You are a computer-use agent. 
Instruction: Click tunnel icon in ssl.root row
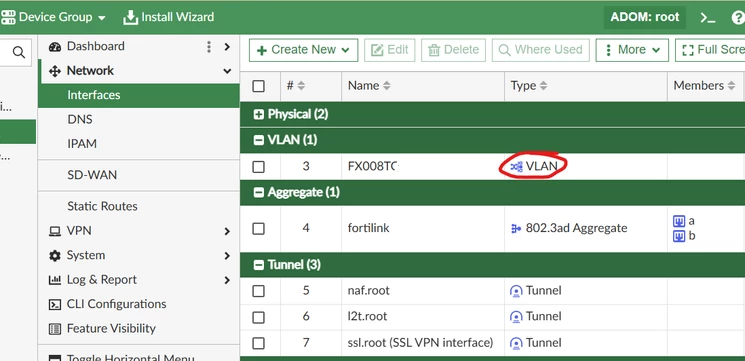coord(516,343)
